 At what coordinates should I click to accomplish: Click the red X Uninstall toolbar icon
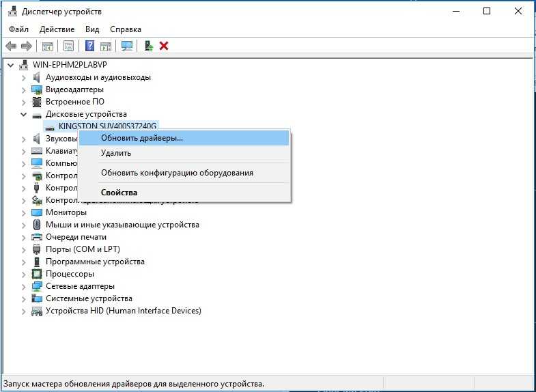(x=164, y=46)
